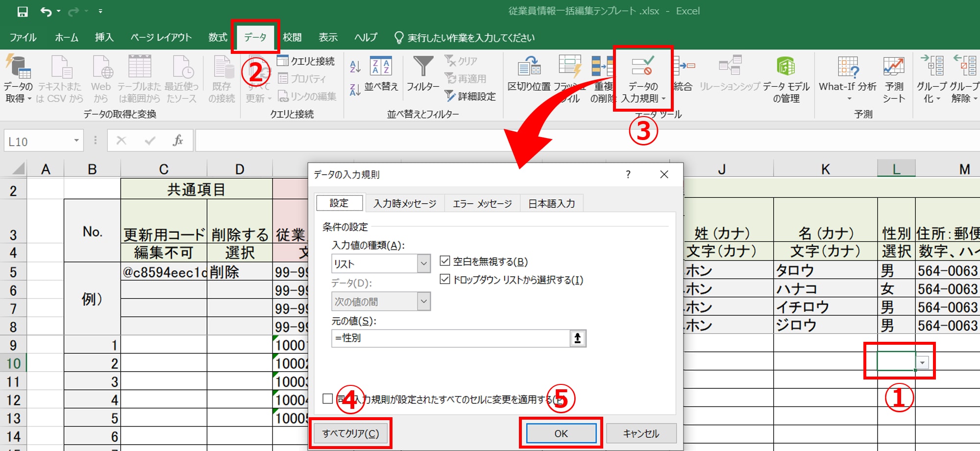The width and height of the screenshot is (980, 451).
Task: Uncheck the in-cell dropdown list checkbox
Action: point(445,280)
